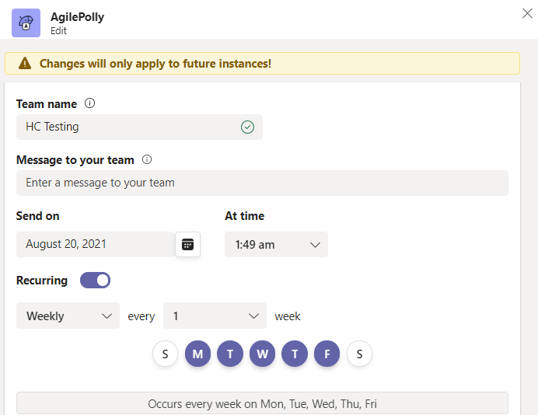Close the AgilePolly edit dialog

[x=527, y=13]
